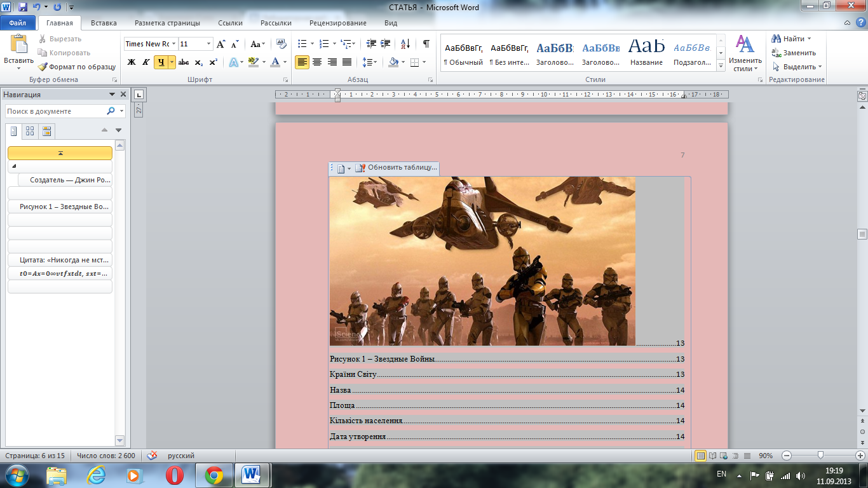The height and width of the screenshot is (488, 868).
Task: Switch to Вид tab
Action: 391,23
